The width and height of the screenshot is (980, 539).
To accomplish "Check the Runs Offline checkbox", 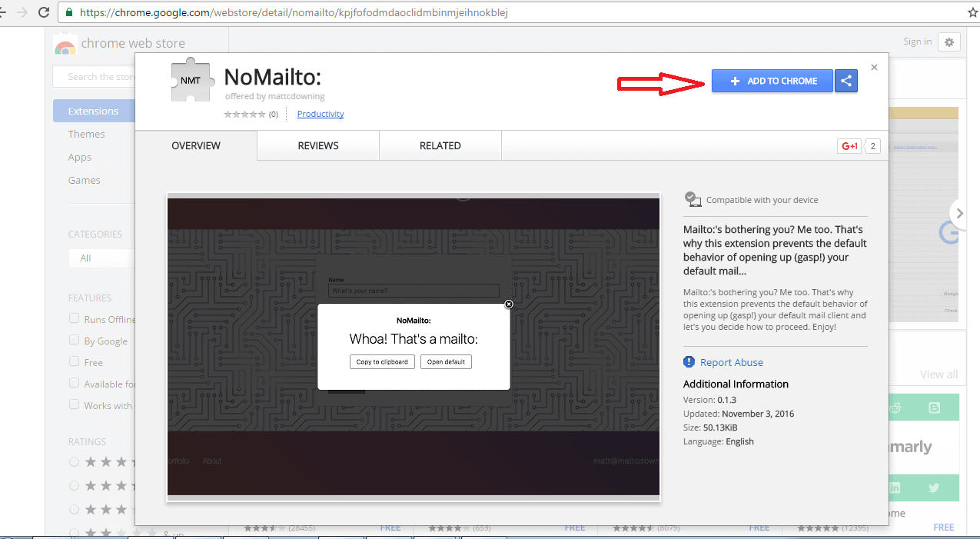I will click(x=75, y=318).
